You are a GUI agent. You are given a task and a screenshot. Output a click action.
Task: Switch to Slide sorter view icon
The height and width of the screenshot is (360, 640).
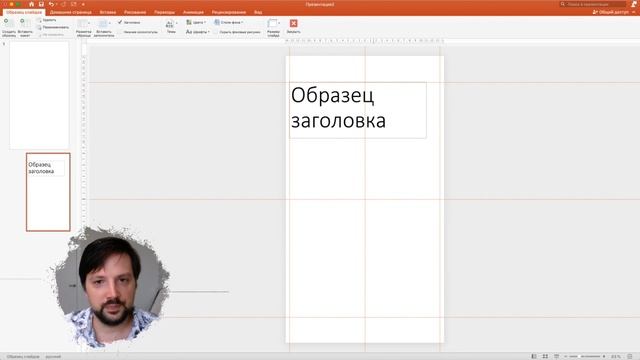(545, 356)
